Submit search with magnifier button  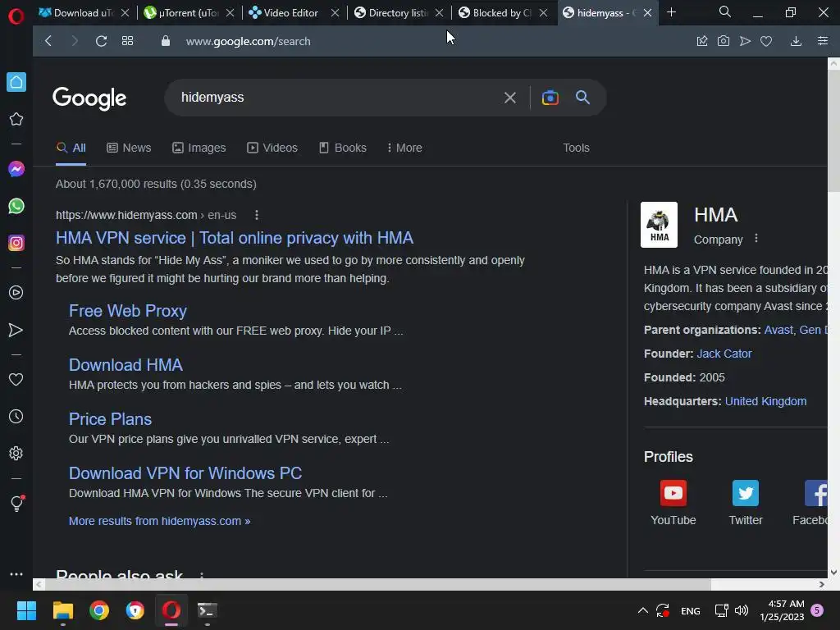click(x=583, y=97)
